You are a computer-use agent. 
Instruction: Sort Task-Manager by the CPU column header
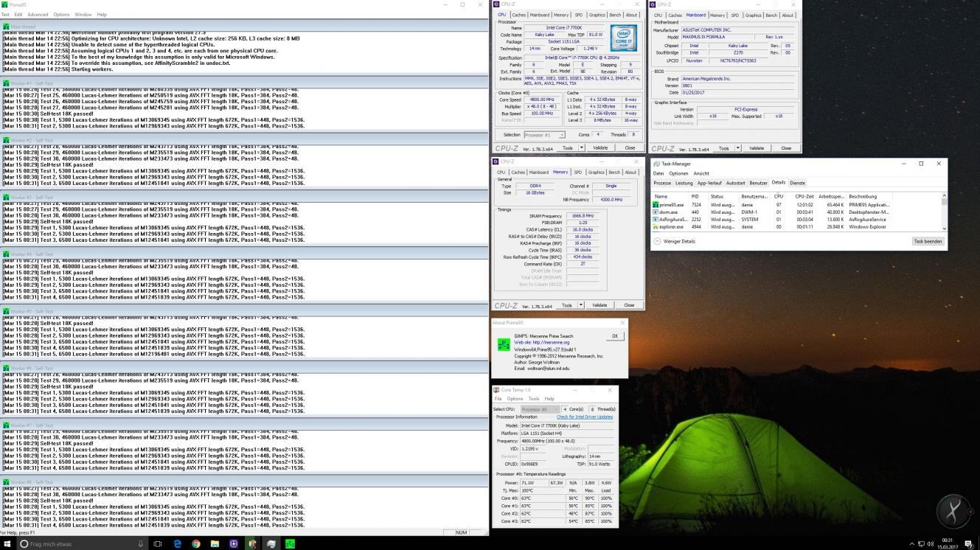[778, 197]
